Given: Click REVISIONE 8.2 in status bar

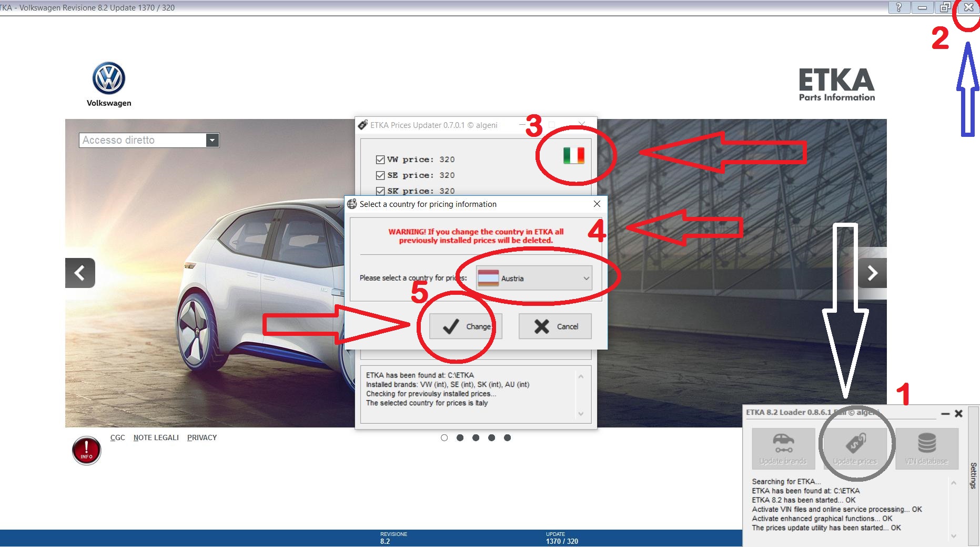Looking at the screenshot, I should (x=393, y=538).
